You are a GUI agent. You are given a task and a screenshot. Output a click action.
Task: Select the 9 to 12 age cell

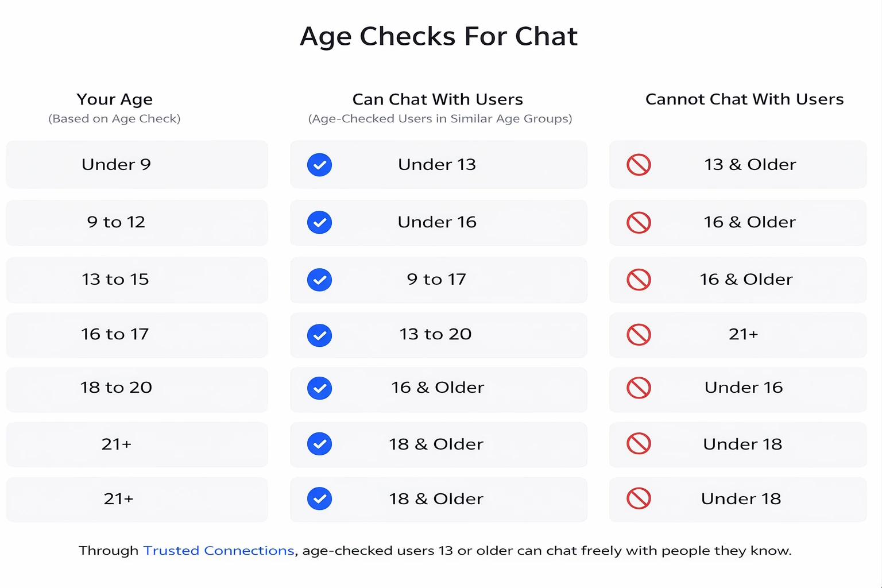coord(137,222)
